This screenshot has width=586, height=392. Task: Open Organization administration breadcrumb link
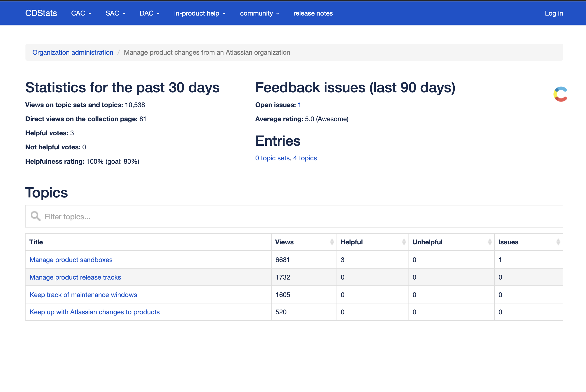pyautogui.click(x=72, y=52)
